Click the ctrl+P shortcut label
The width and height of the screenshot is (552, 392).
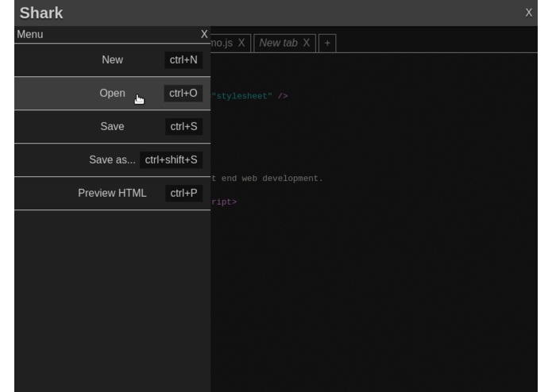(x=183, y=194)
